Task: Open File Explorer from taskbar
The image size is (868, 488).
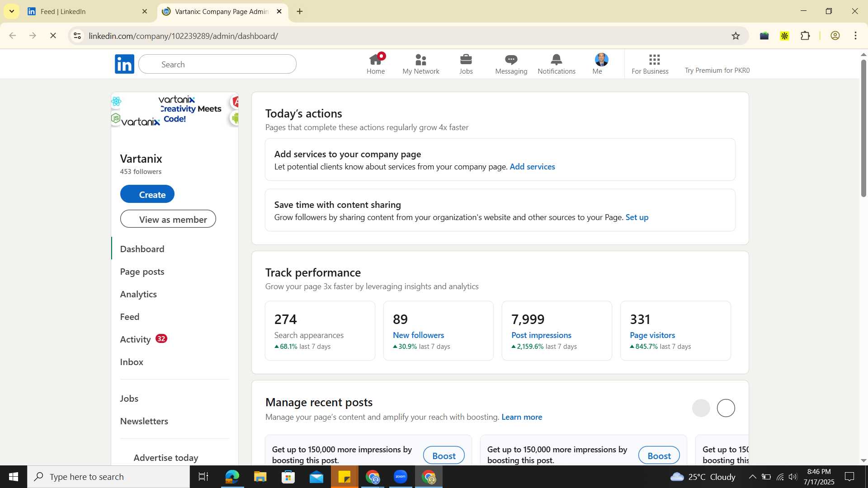Action: 260,477
